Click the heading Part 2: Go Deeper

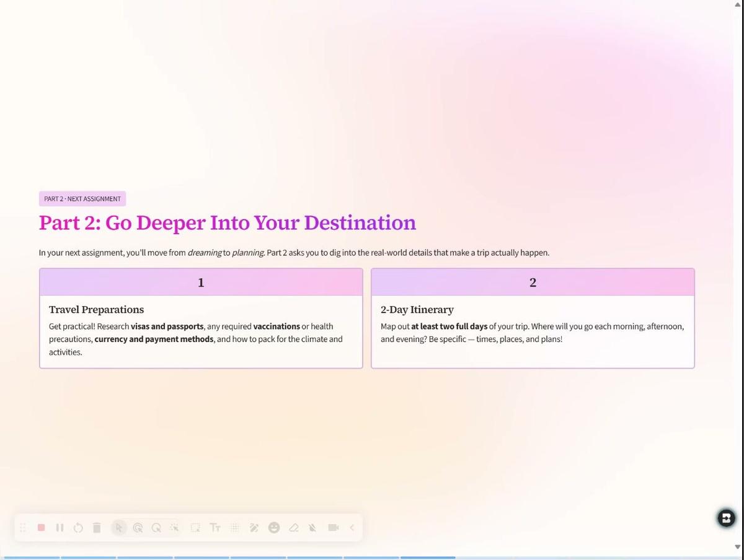[x=228, y=222]
